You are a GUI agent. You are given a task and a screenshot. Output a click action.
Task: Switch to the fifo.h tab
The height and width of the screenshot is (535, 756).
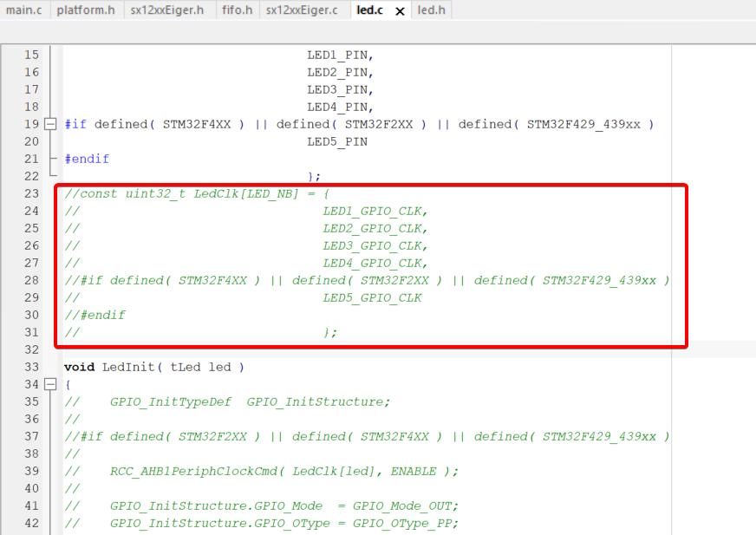pos(237,10)
